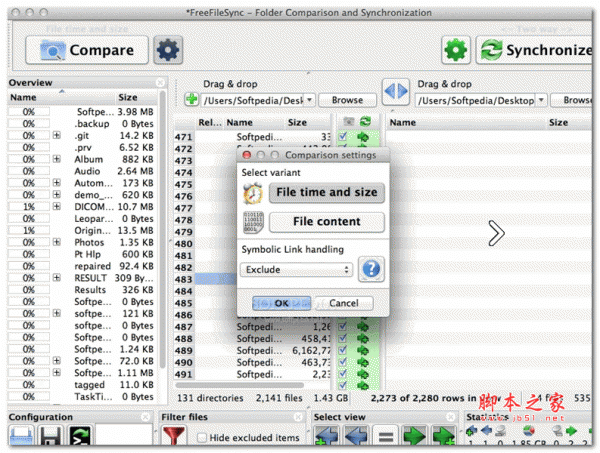Sort right grid by Size column header
The image size is (600, 453).
(569, 122)
